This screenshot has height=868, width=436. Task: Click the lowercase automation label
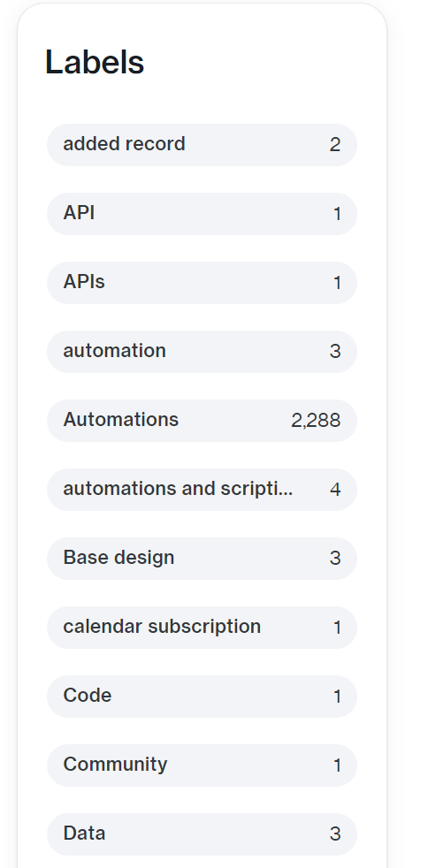coord(202,352)
